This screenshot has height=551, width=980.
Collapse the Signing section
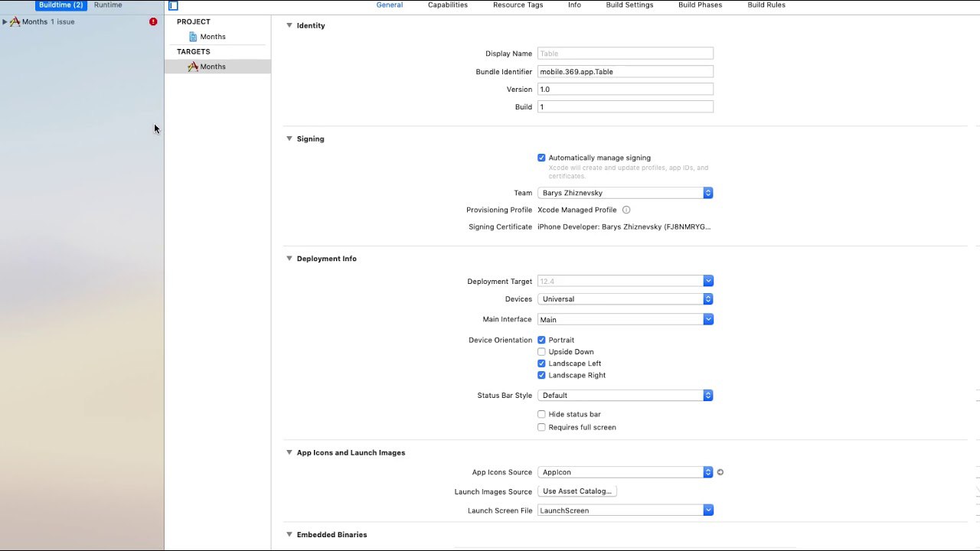pyautogui.click(x=289, y=139)
